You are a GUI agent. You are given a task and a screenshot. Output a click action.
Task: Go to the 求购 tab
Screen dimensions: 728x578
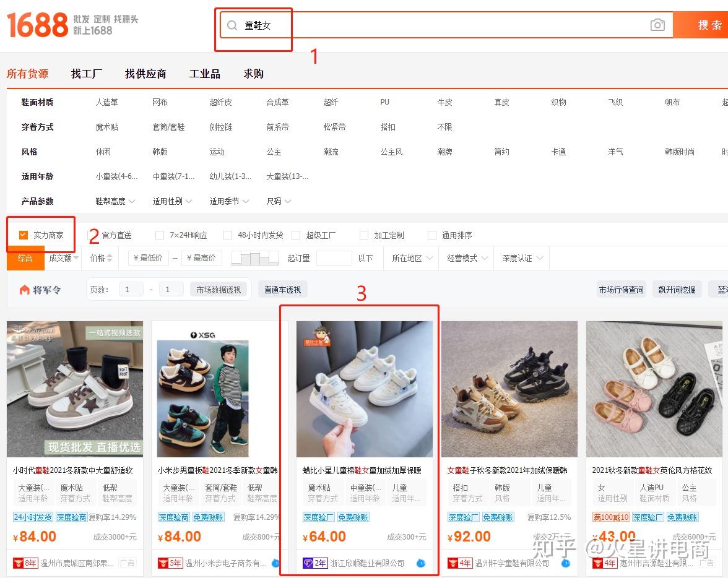254,74
